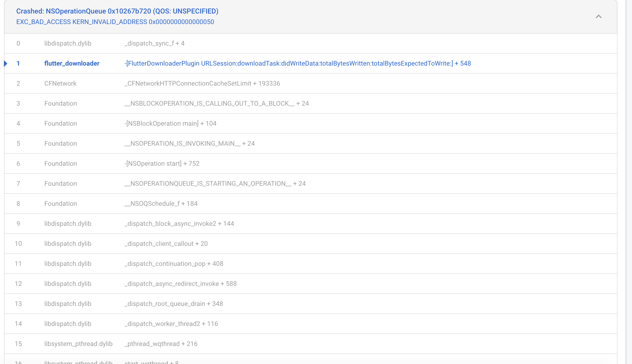Select the _dispatch_block_async_invoke2 frame
The height and width of the screenshot is (364, 632).
179,223
